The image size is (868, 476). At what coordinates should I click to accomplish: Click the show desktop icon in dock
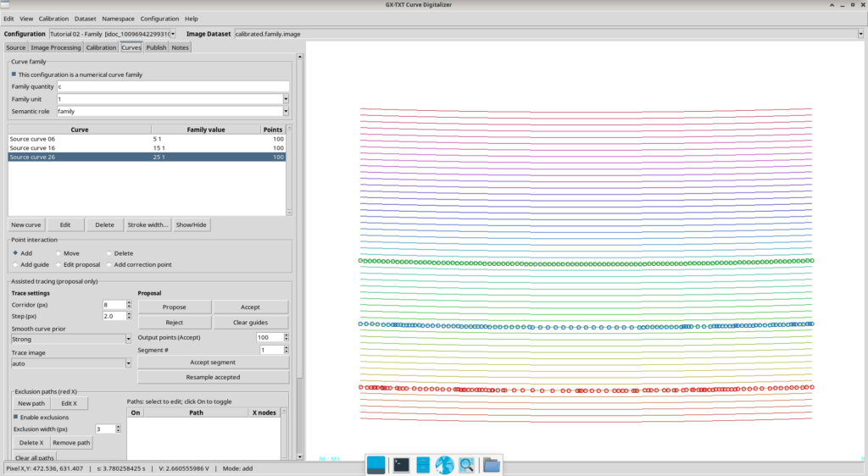coord(376,465)
